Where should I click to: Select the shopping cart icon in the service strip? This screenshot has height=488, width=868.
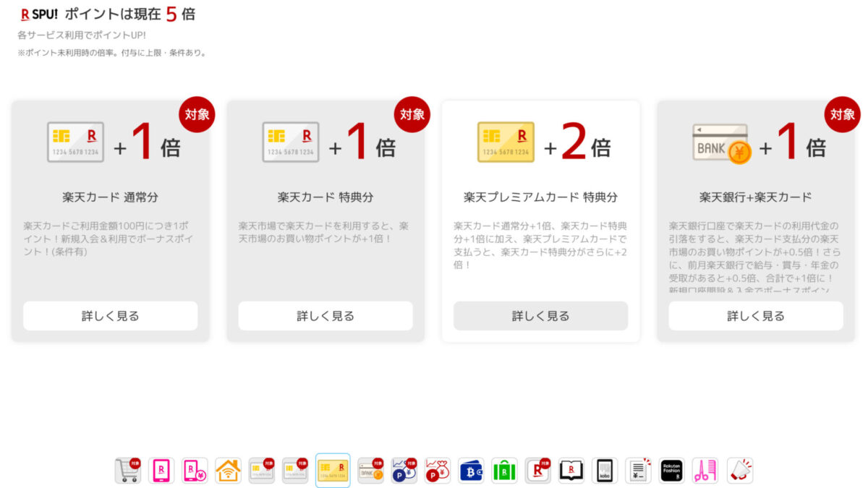tap(128, 471)
